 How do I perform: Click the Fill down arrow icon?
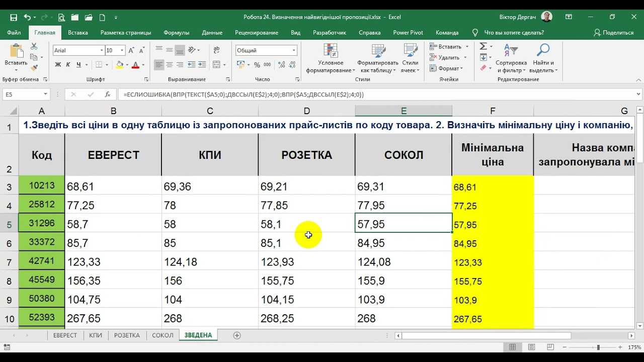click(x=483, y=57)
